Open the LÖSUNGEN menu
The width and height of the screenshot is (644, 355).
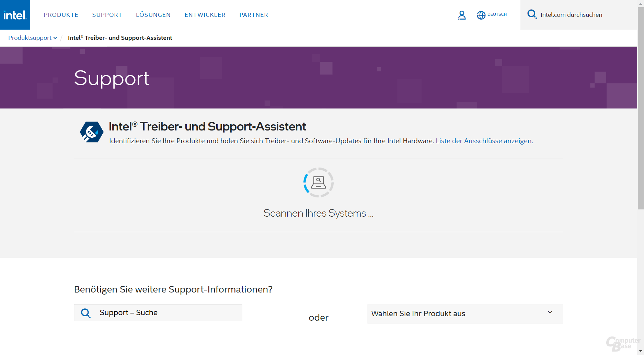tap(153, 15)
